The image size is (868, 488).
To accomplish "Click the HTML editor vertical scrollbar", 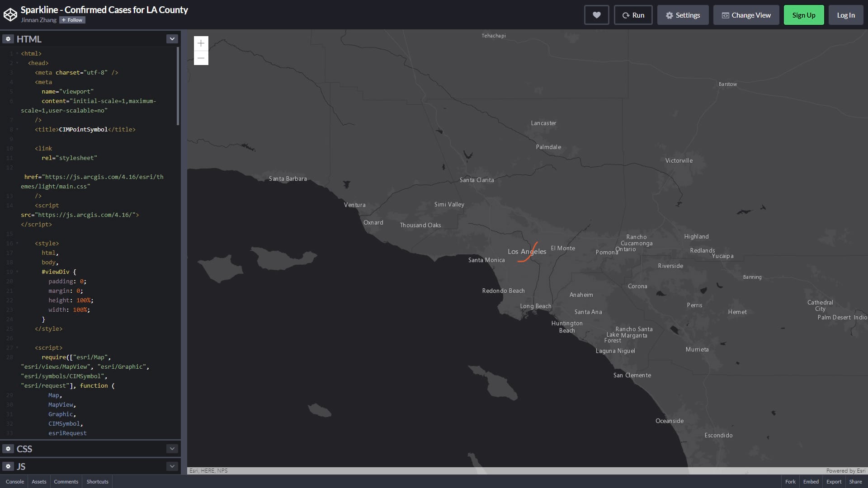I will [178, 86].
